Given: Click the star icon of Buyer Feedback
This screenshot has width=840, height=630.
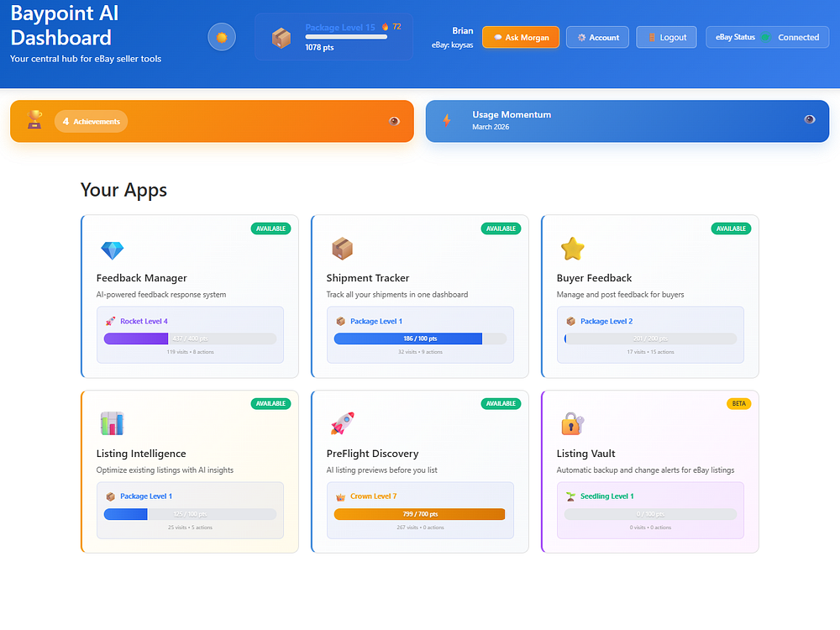Looking at the screenshot, I should pyautogui.click(x=573, y=249).
